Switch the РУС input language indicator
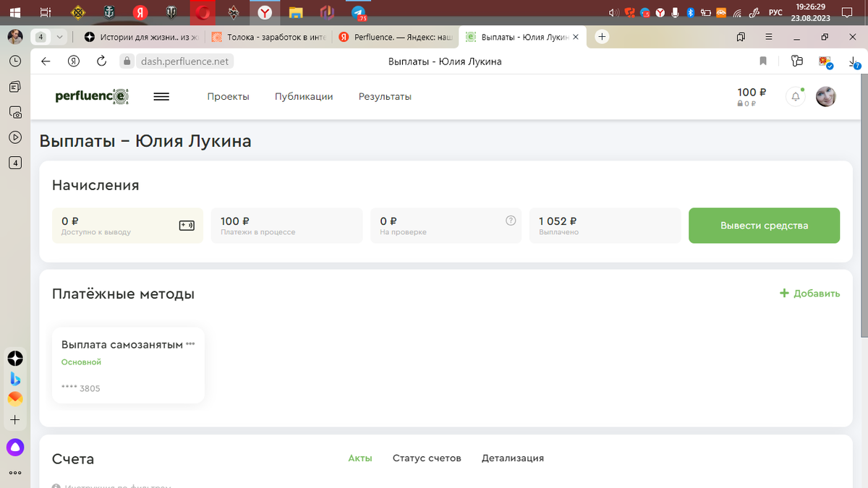Viewport: 868px width, 488px height. point(775,12)
